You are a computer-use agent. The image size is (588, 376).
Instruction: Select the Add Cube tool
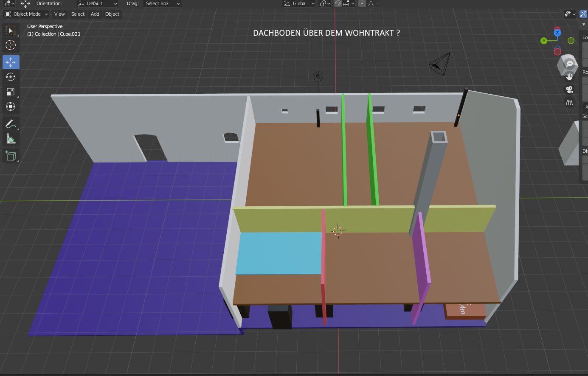[11, 156]
